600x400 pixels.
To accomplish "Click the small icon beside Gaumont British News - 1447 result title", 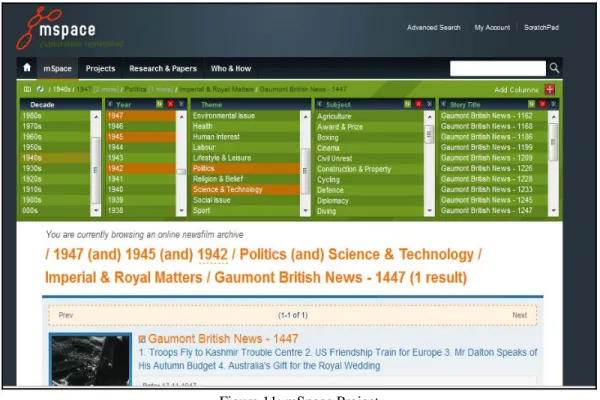I will [142, 339].
